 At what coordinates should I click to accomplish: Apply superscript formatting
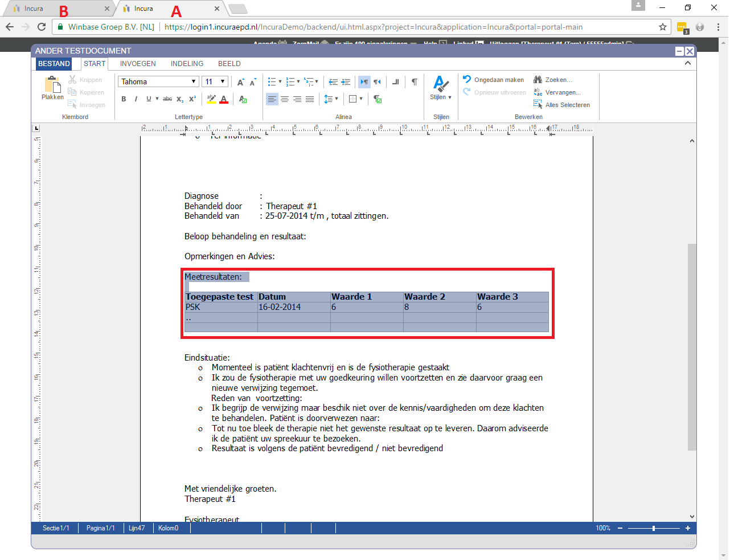click(x=192, y=99)
